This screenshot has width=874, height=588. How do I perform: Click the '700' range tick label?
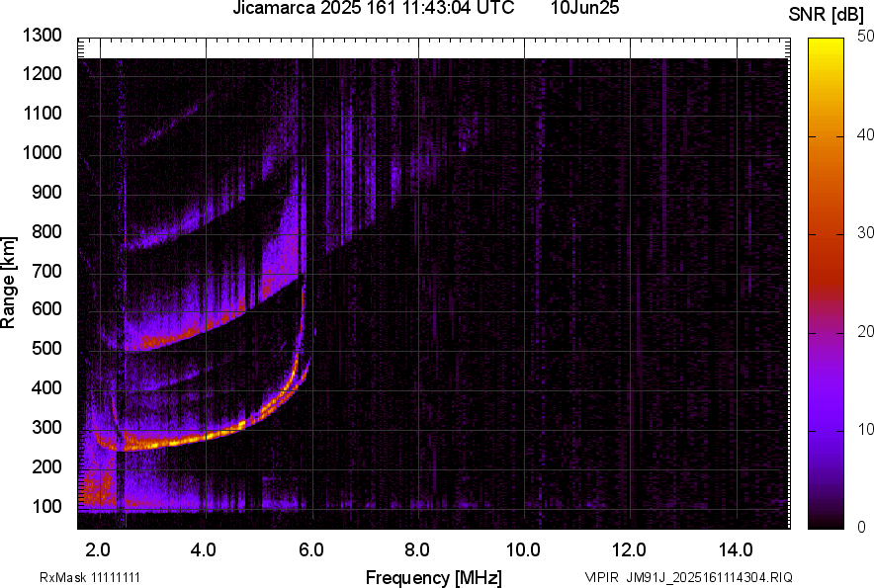point(46,271)
